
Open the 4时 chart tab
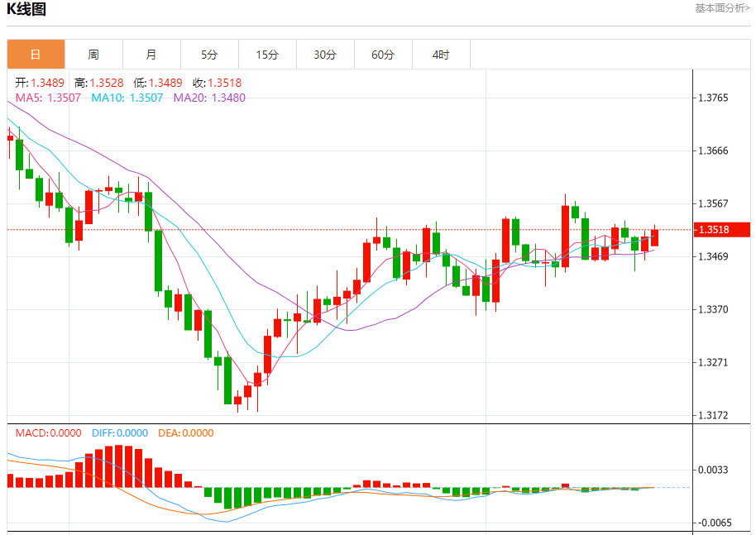pos(441,55)
